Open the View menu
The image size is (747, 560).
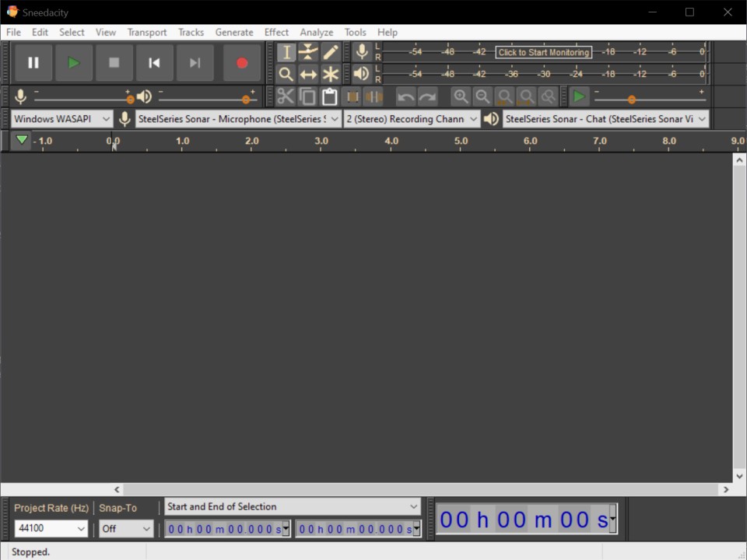coord(106,33)
